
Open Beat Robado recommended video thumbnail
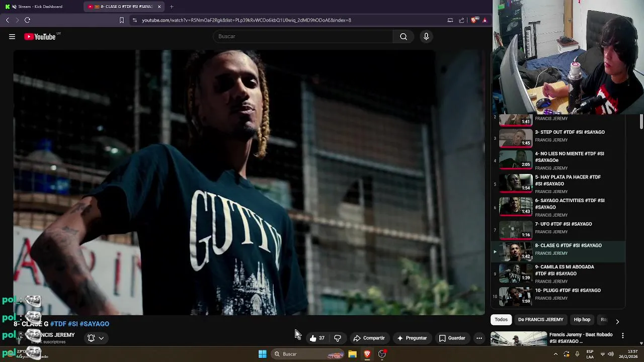518,338
